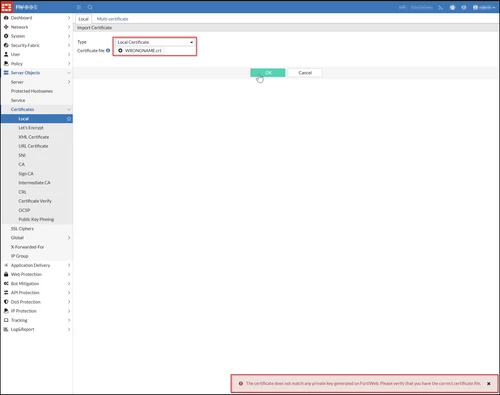
Task: Expand the Network menu chevron
Action: click(x=69, y=27)
